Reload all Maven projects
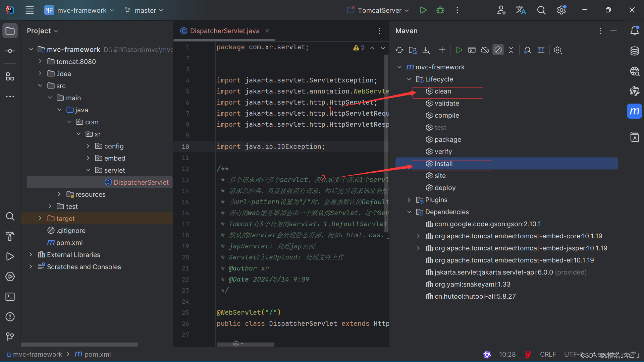 [399, 50]
